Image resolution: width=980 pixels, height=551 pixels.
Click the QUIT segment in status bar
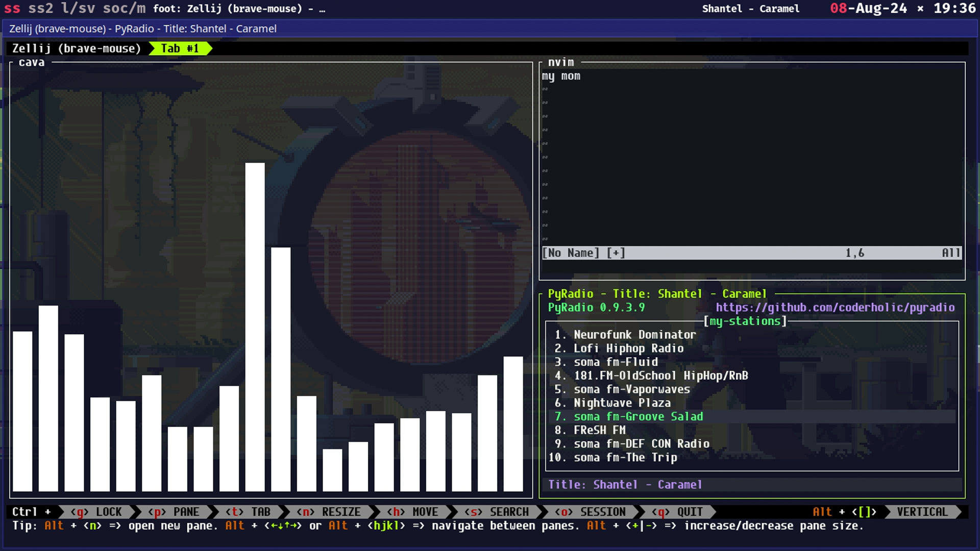click(679, 512)
